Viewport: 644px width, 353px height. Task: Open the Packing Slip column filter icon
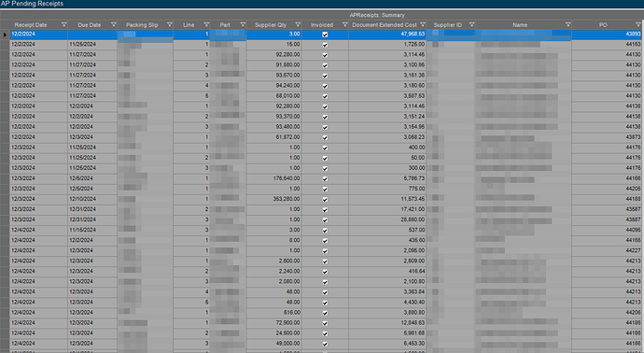coord(169,24)
